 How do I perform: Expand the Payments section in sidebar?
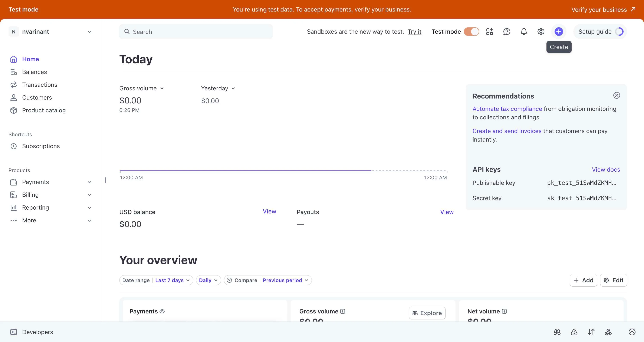(x=89, y=182)
